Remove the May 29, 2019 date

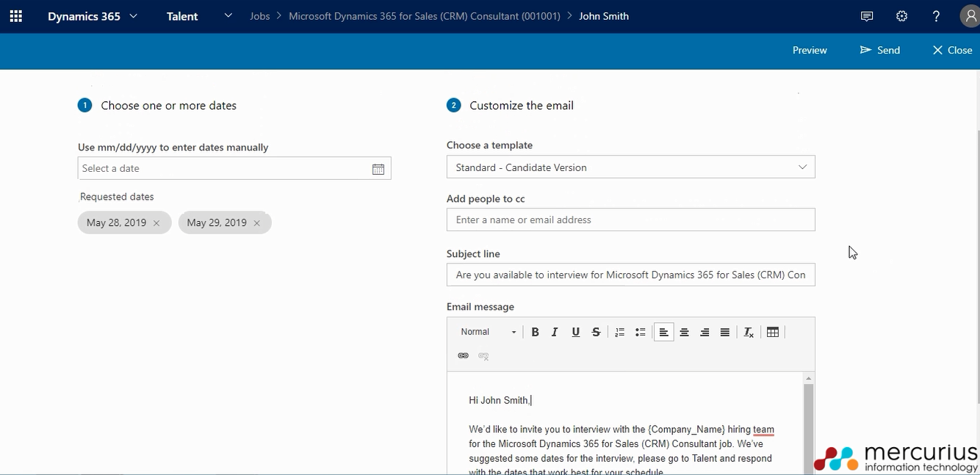(x=256, y=223)
